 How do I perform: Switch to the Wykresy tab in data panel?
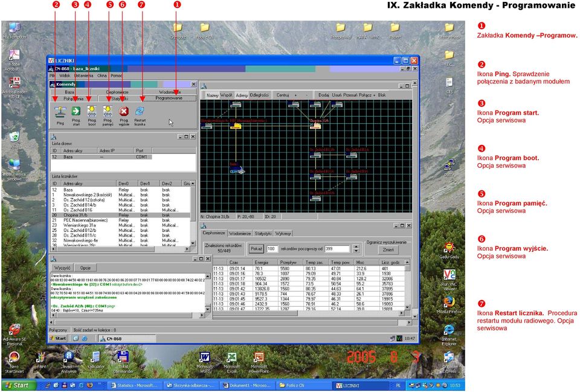click(x=283, y=233)
